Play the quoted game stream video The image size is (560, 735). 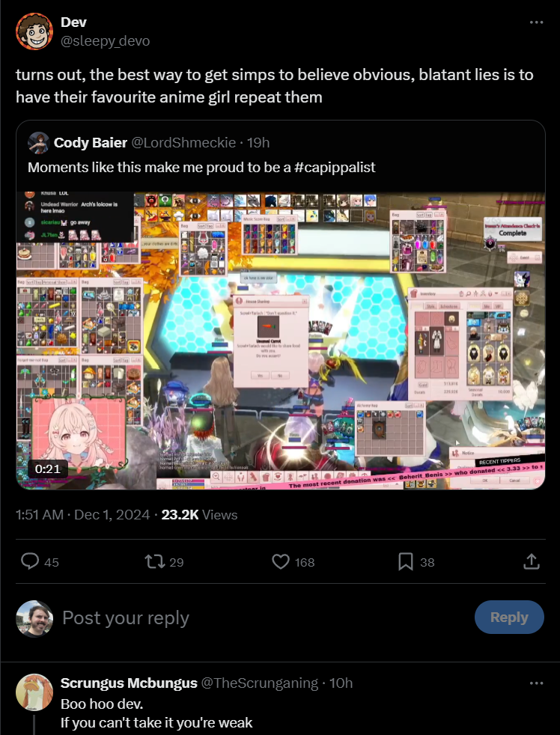[x=281, y=341]
